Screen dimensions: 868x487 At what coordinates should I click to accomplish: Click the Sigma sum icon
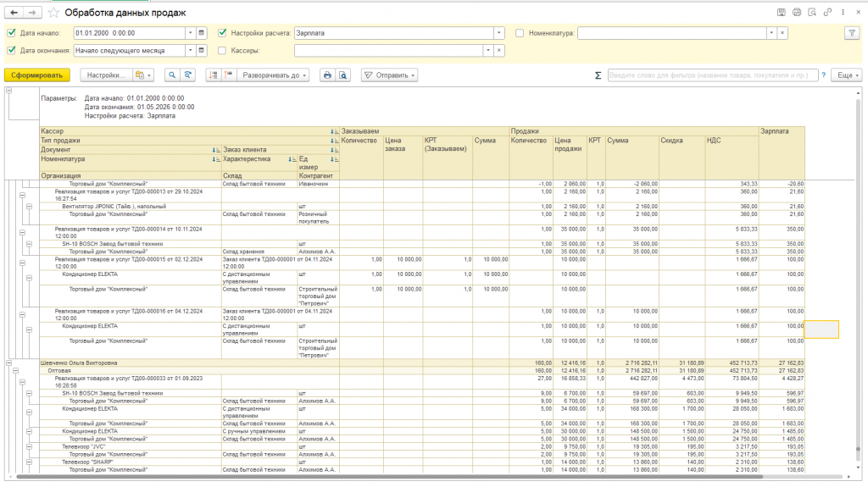tap(598, 75)
